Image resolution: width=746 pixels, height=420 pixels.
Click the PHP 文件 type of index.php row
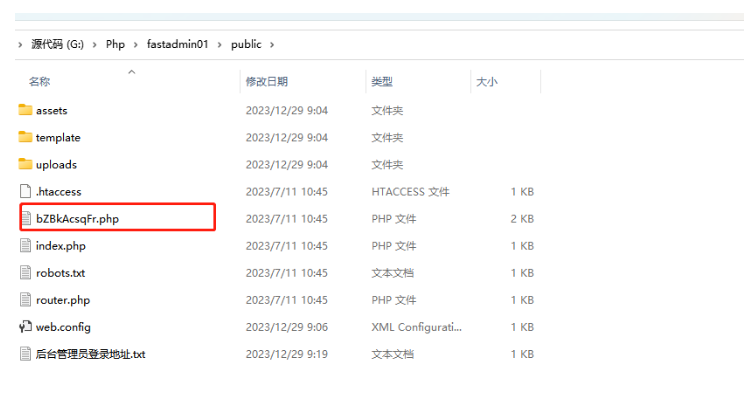(393, 246)
